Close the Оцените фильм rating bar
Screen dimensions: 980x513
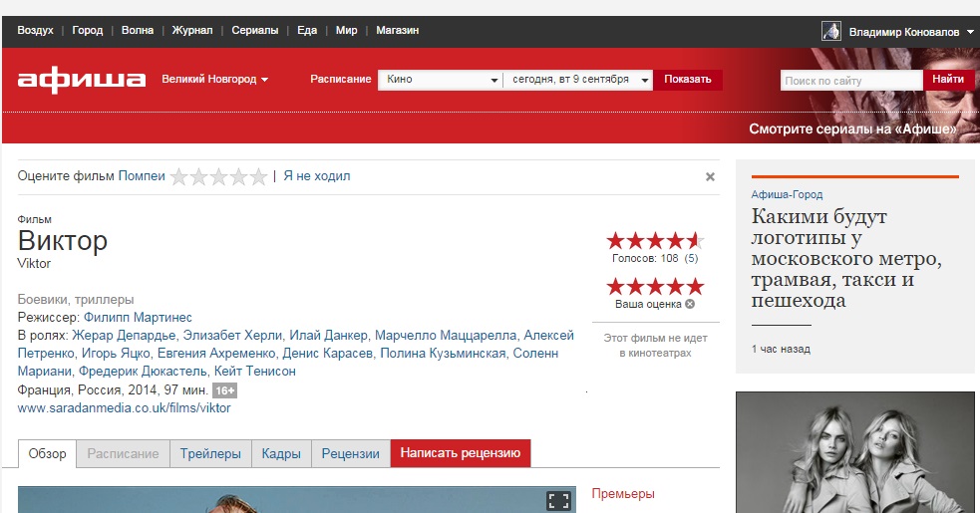710,177
